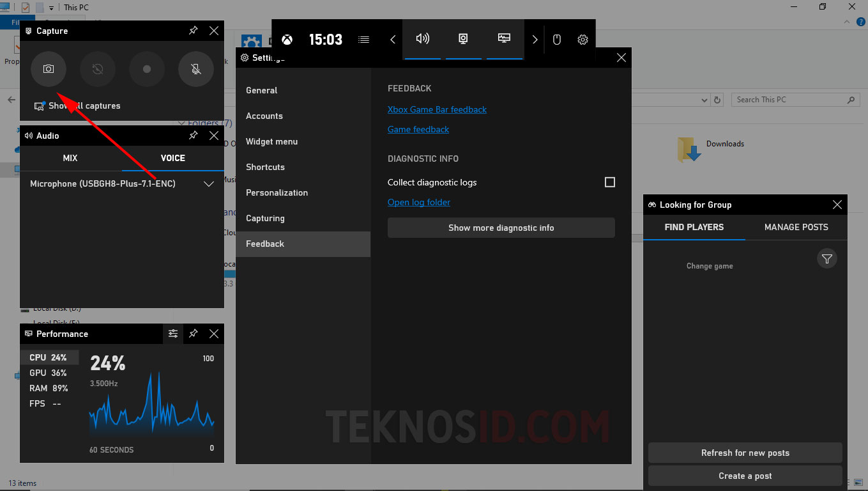Open Performance widget options
The width and height of the screenshot is (868, 491).
pyautogui.click(x=173, y=334)
